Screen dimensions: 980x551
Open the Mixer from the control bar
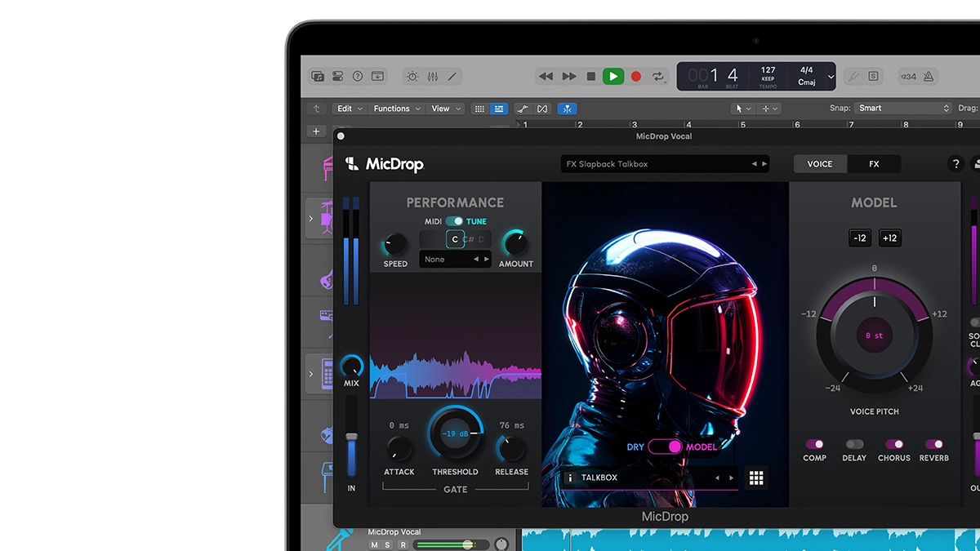pos(433,77)
